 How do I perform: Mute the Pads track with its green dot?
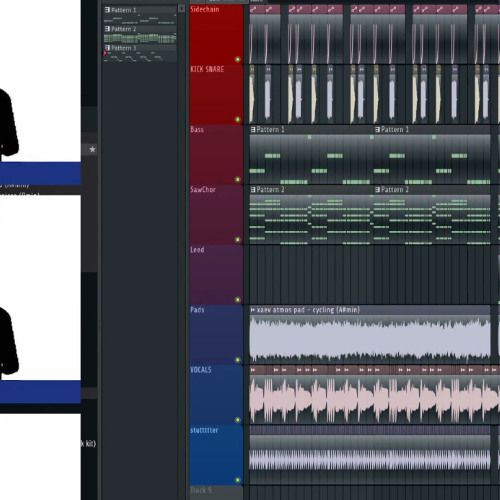pyautogui.click(x=238, y=360)
